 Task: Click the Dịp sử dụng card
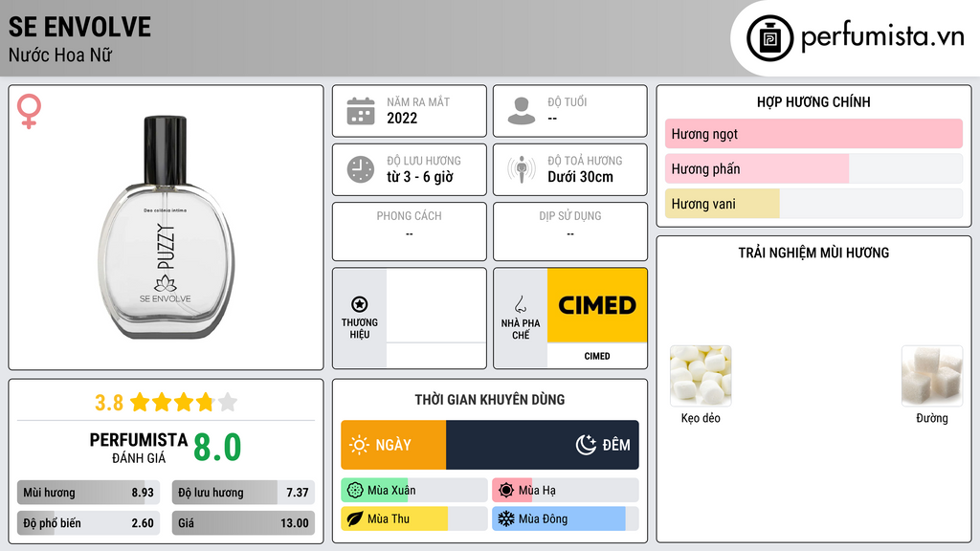coord(570,231)
